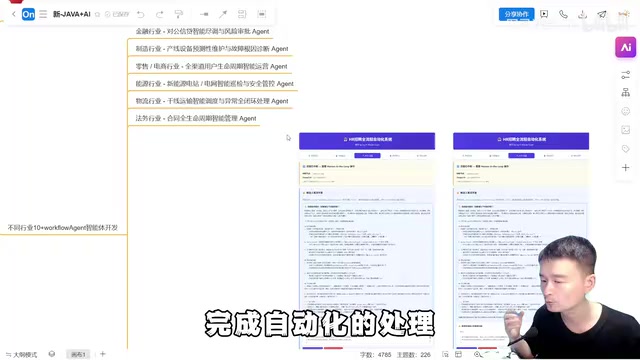The width and height of the screenshot is (640, 360).
Task: Locate the center topic icon
Action: coord(445,354)
